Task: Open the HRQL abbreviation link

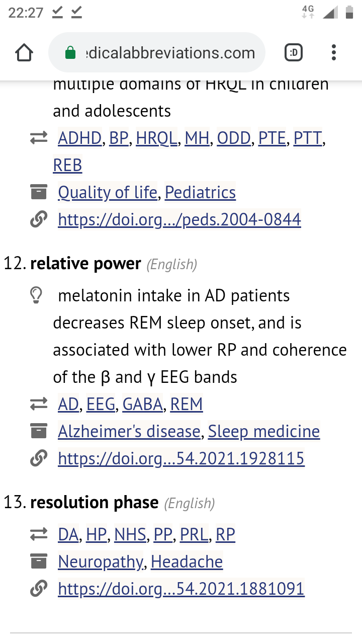Action: tap(157, 138)
